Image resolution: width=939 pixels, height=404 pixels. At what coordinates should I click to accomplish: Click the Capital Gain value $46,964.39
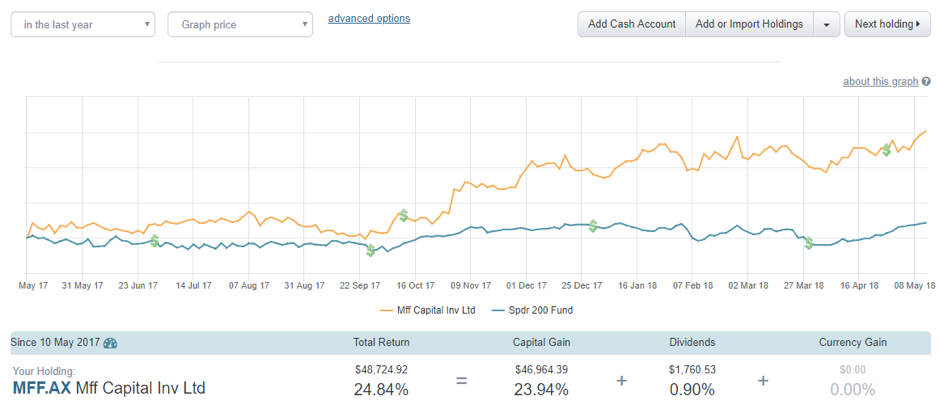[x=541, y=370]
